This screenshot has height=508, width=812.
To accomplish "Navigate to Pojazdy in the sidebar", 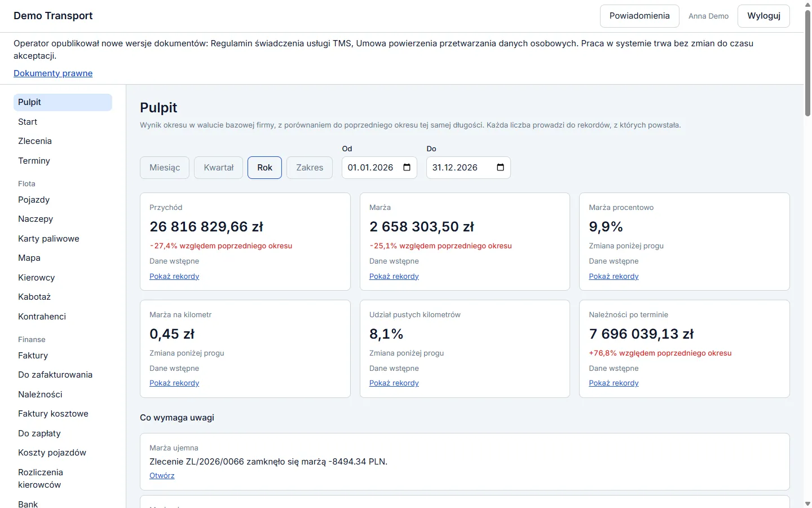I will [63, 200].
